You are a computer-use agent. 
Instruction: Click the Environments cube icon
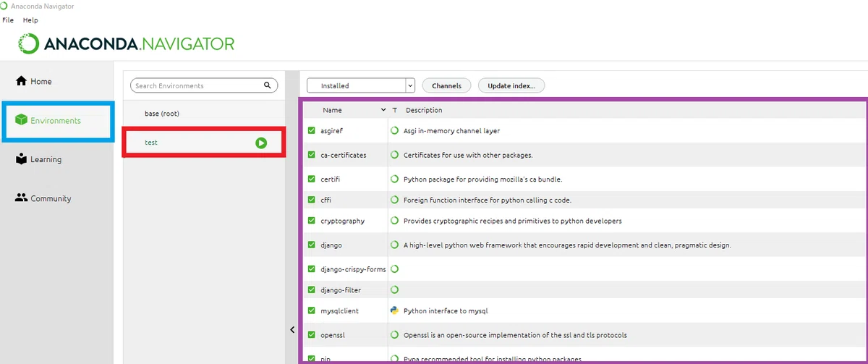(x=21, y=120)
